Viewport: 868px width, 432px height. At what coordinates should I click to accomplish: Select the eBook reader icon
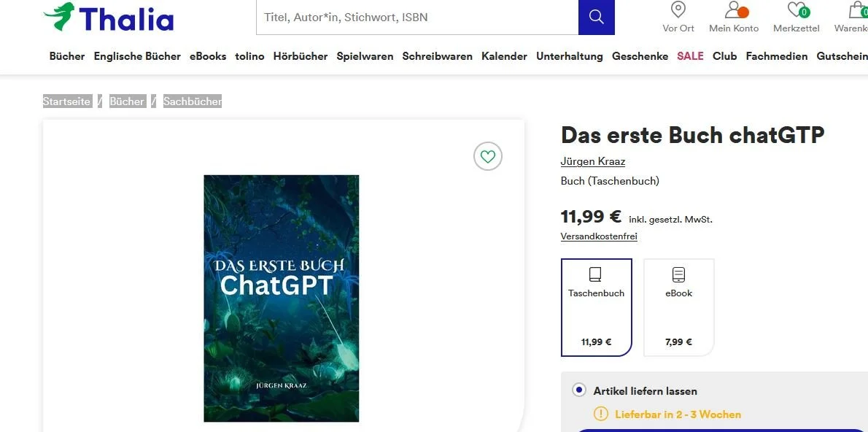coord(678,274)
